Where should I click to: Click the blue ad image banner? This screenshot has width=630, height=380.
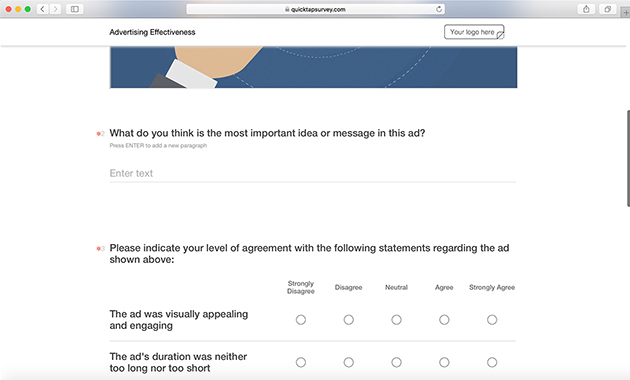pos(313,67)
